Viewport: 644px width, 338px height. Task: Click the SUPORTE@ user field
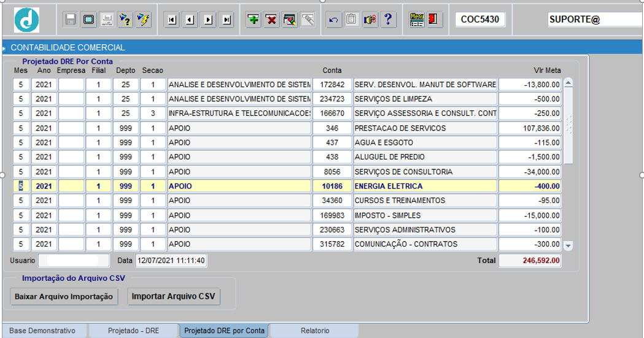tap(596, 19)
